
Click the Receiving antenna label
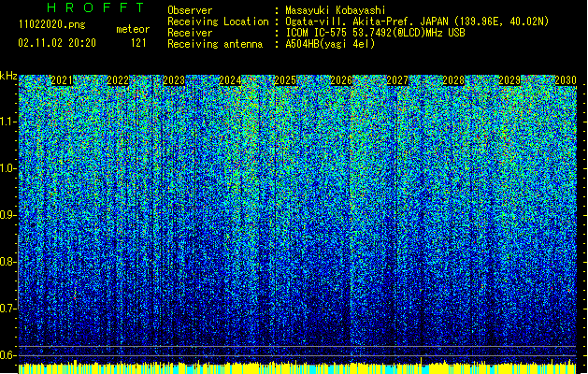point(215,44)
